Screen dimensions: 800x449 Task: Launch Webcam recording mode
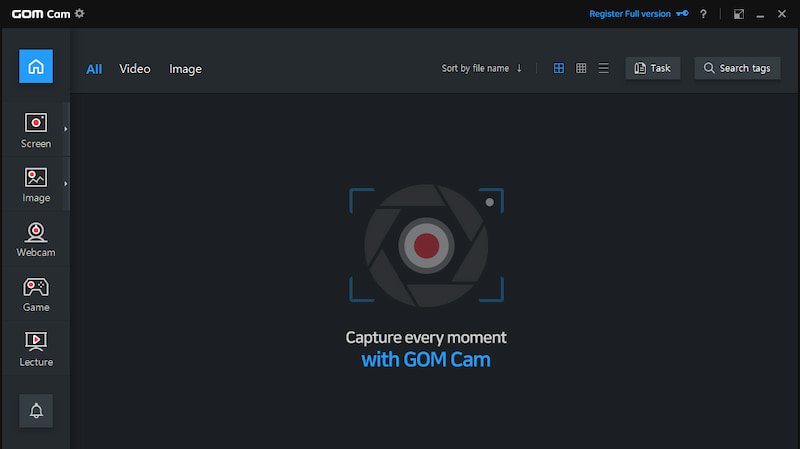pyautogui.click(x=36, y=239)
